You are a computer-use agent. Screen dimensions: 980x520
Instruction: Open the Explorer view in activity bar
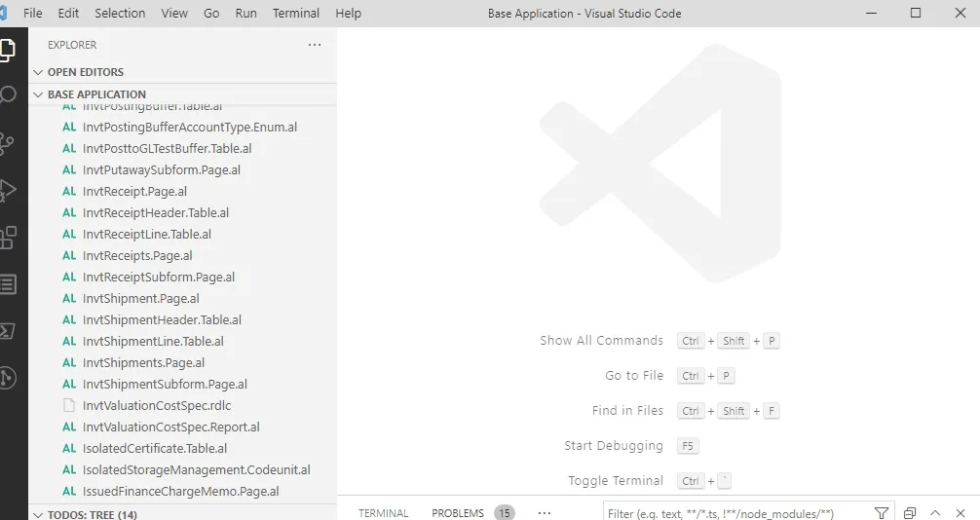point(6,50)
